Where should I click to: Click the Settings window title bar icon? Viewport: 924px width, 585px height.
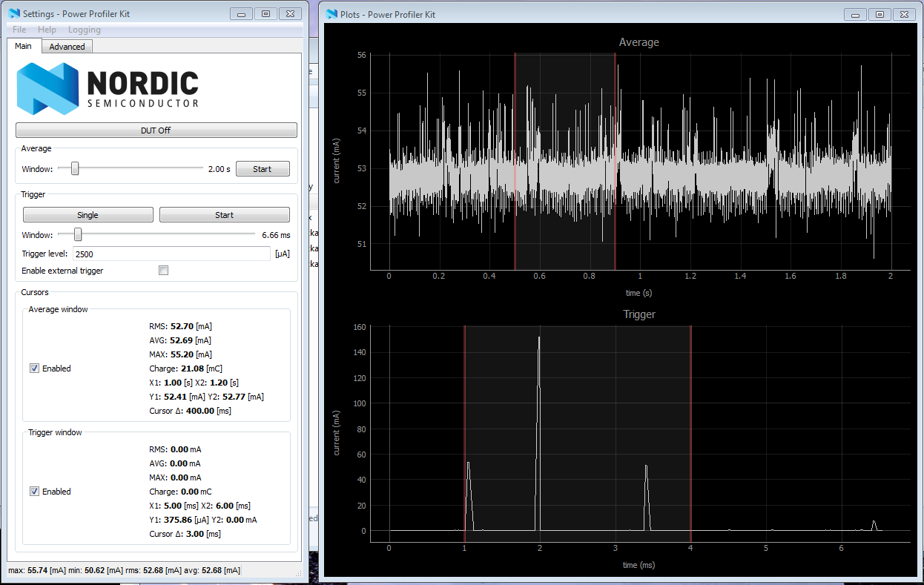point(15,13)
